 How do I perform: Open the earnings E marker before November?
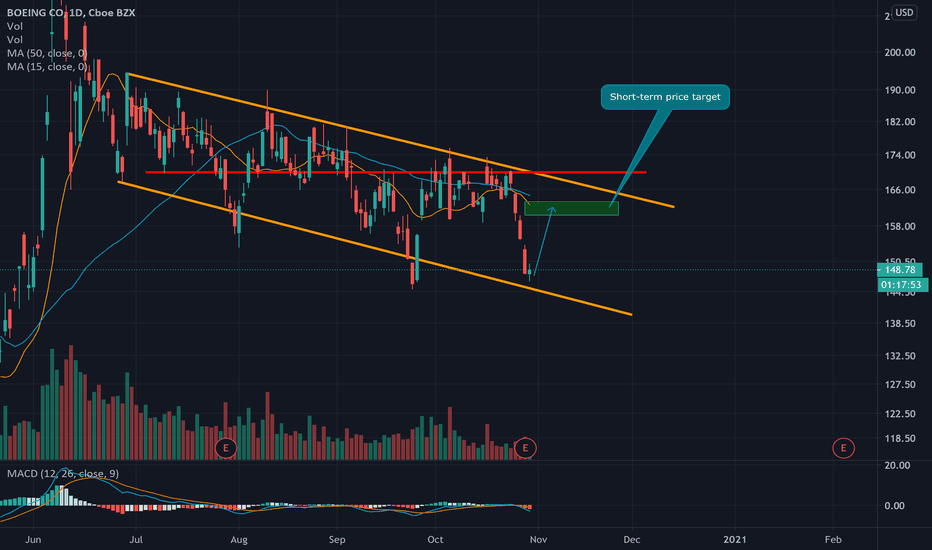click(x=525, y=448)
